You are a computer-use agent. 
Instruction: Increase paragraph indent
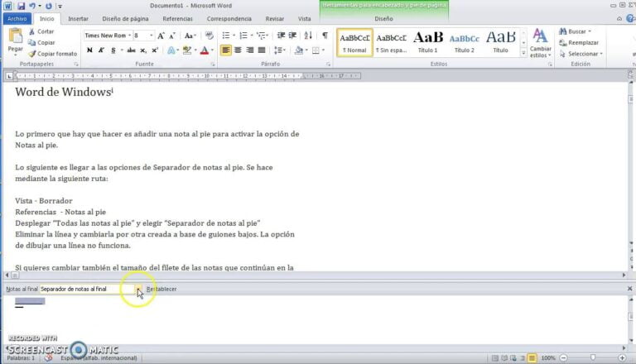pyautogui.click(x=292, y=36)
